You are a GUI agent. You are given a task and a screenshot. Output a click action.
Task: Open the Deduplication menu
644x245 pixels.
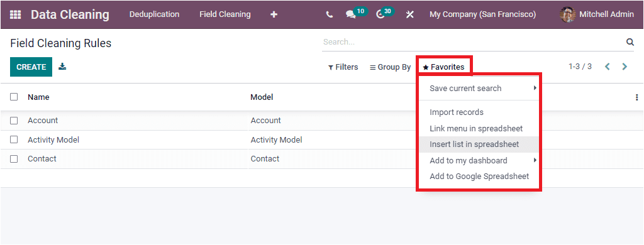pos(155,14)
